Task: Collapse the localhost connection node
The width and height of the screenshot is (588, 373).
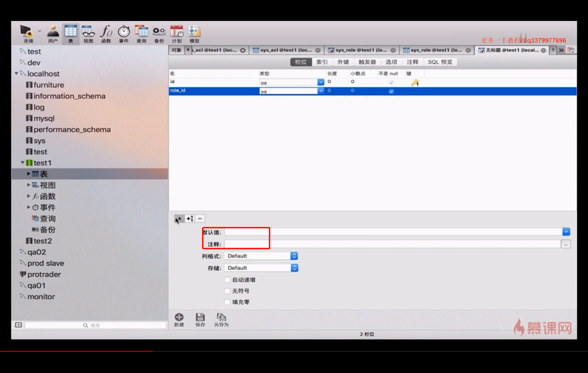Action: pos(16,73)
